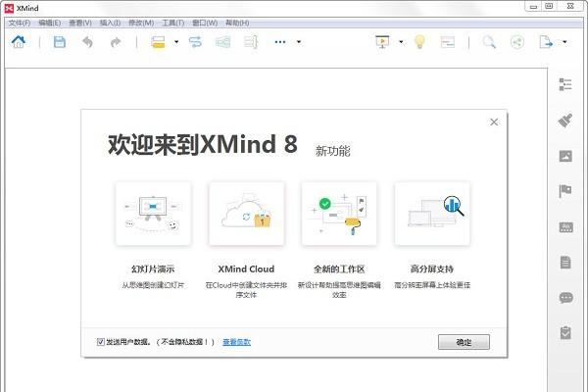The width and height of the screenshot is (588, 392).
Task: Open the 窗口(W) menu
Action: 205,23
